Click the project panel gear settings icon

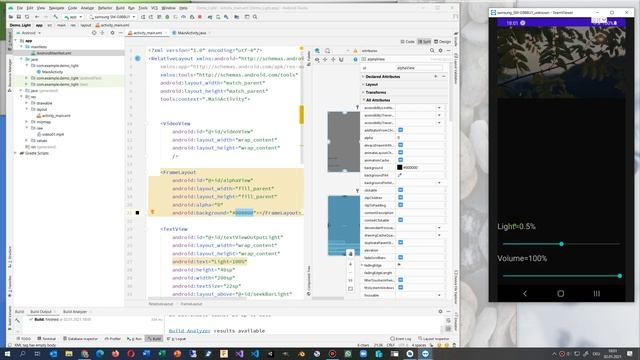coord(112,33)
